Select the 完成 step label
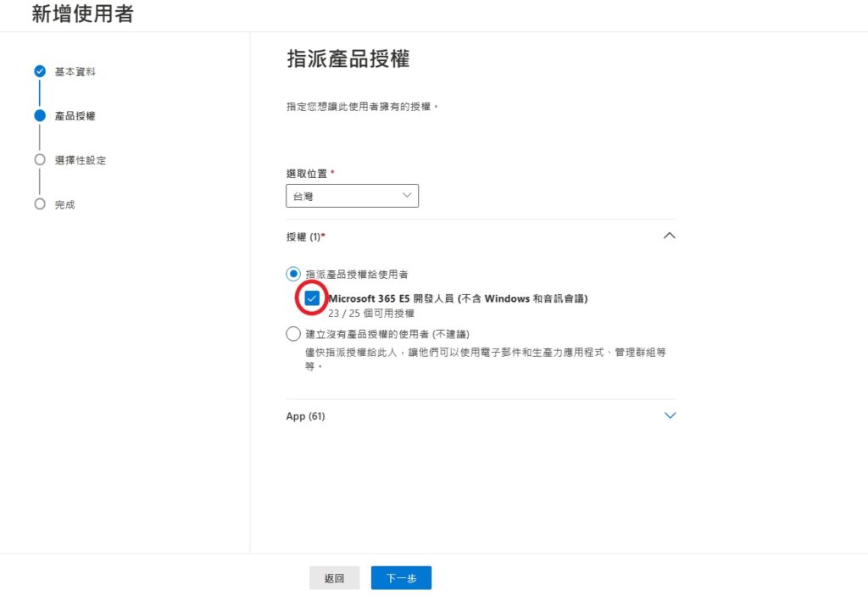Screen dimensions: 868x601 click(x=64, y=205)
